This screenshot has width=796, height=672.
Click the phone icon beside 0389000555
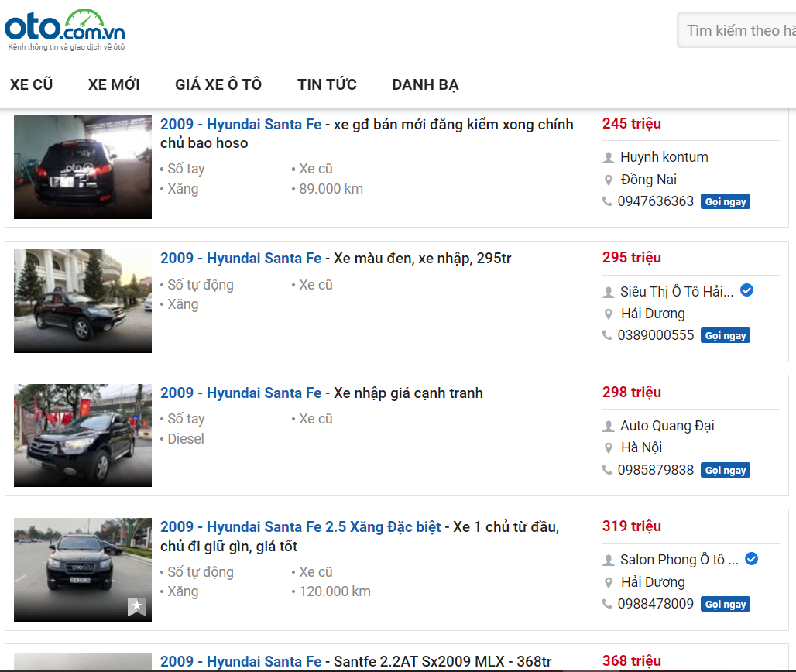click(x=607, y=335)
